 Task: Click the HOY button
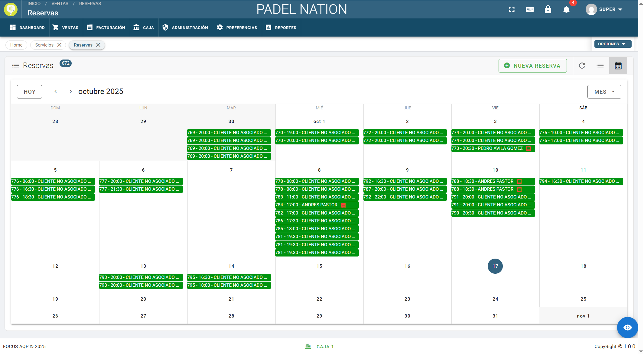pyautogui.click(x=29, y=92)
